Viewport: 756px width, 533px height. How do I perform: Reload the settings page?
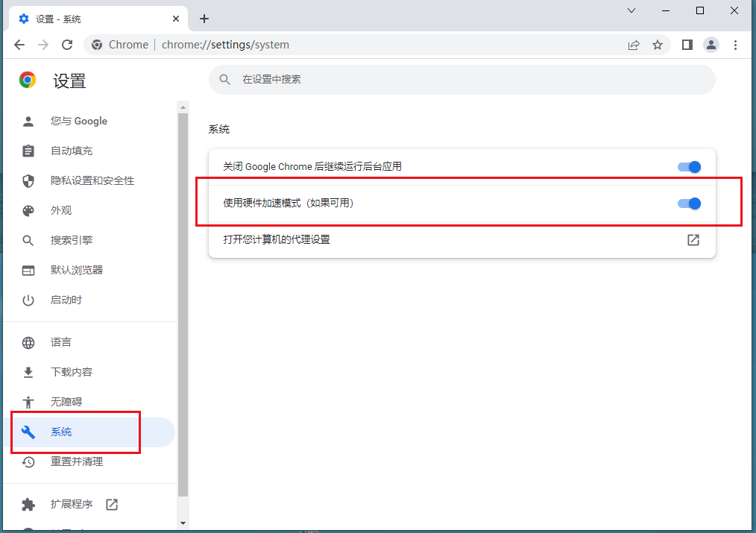pos(67,45)
